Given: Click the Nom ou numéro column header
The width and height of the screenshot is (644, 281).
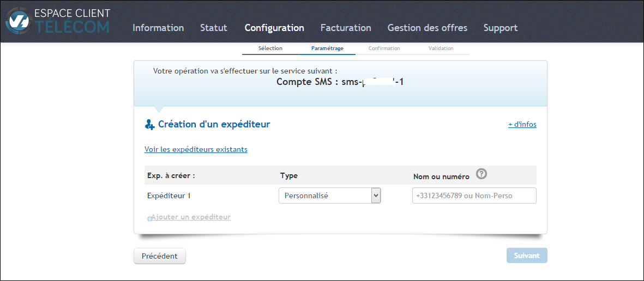Looking at the screenshot, I should (x=441, y=177).
